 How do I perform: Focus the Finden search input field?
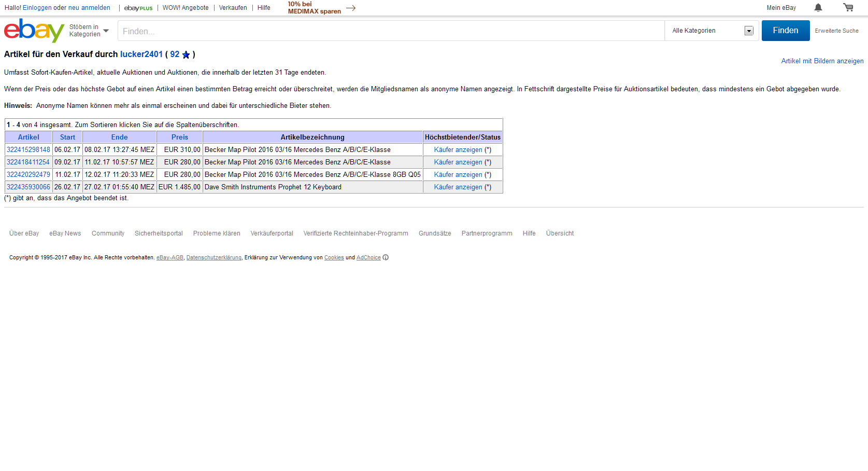pyautogui.click(x=391, y=31)
